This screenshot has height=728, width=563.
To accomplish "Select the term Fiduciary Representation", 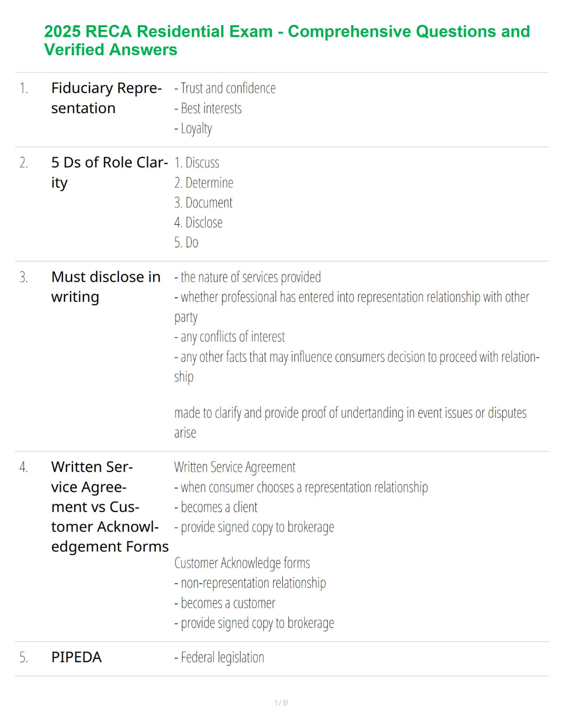I will click(x=107, y=98).
